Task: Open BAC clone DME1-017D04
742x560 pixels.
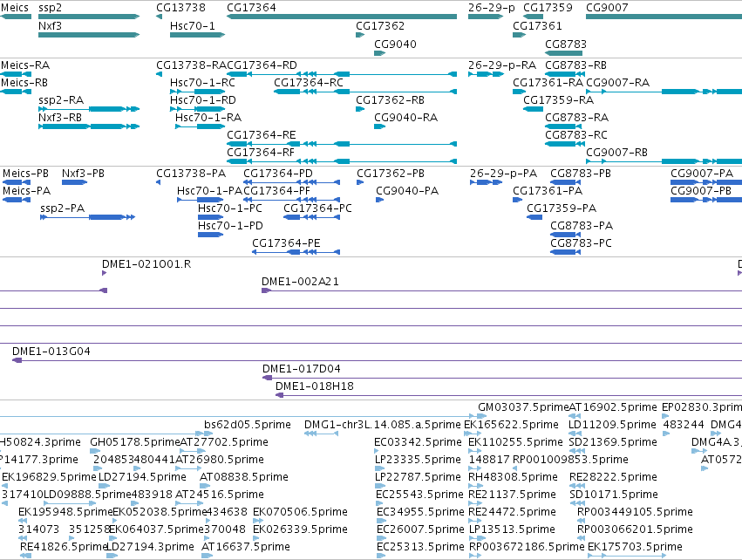Action: (302, 369)
